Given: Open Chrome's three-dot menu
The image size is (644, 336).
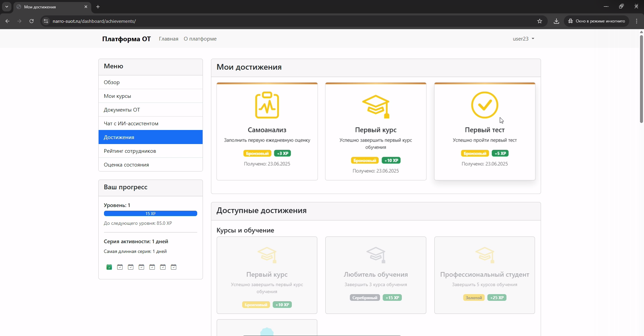Looking at the screenshot, I should (637, 21).
